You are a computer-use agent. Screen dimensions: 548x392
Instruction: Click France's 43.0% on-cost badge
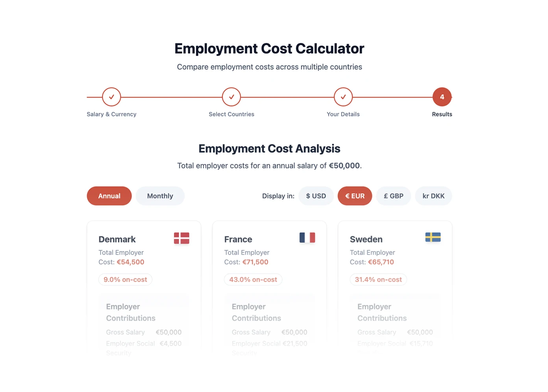(x=253, y=279)
